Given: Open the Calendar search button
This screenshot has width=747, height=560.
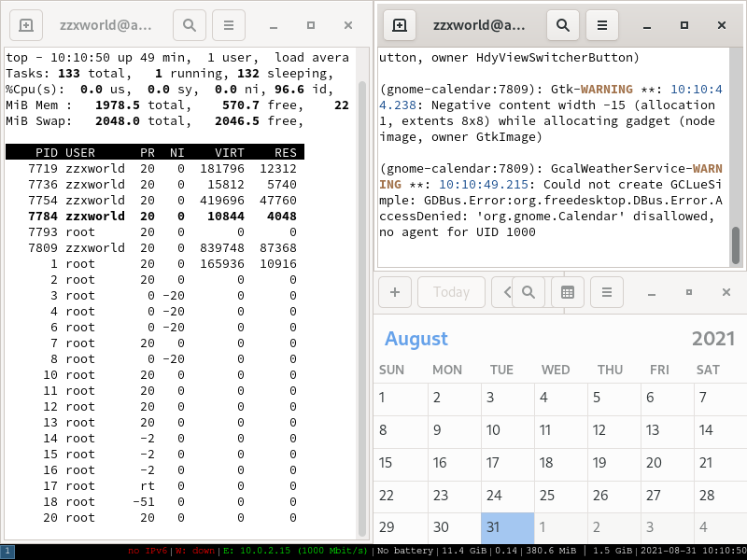Looking at the screenshot, I should tap(529, 292).
